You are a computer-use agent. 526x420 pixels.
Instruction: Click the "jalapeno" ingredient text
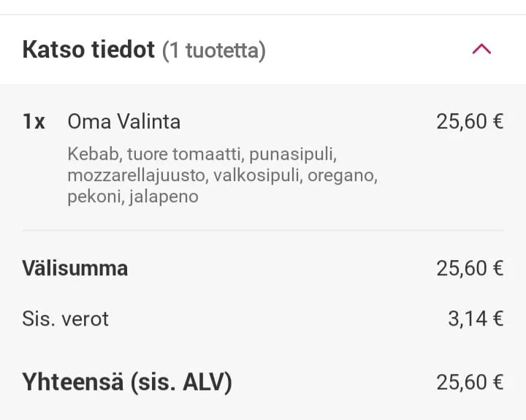coord(164,197)
